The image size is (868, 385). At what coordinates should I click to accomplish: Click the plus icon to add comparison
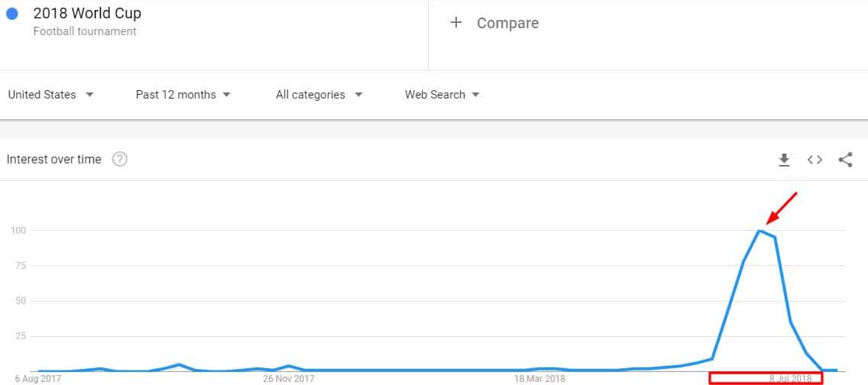[455, 23]
